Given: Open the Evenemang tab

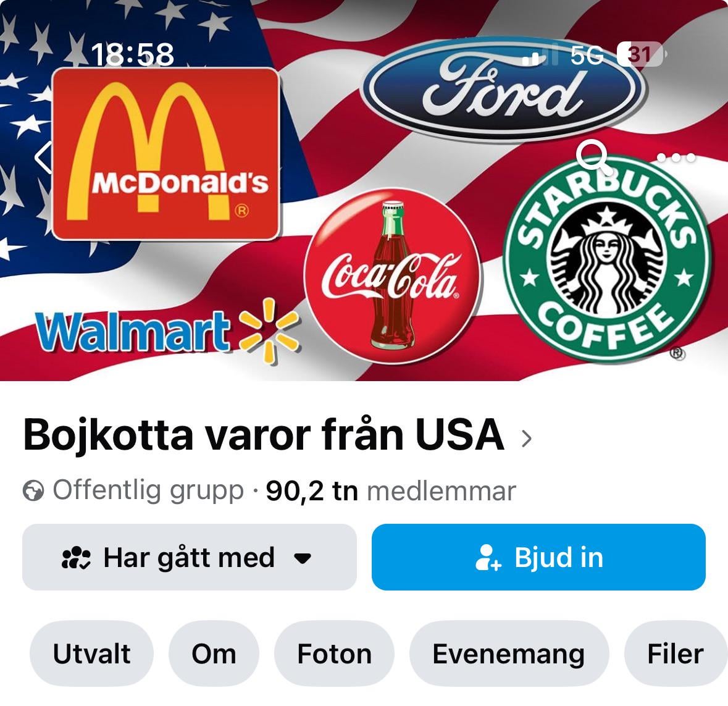Looking at the screenshot, I should click(509, 653).
